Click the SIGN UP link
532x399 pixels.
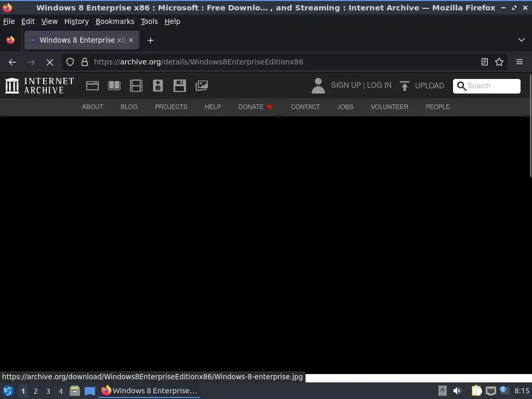(345, 85)
